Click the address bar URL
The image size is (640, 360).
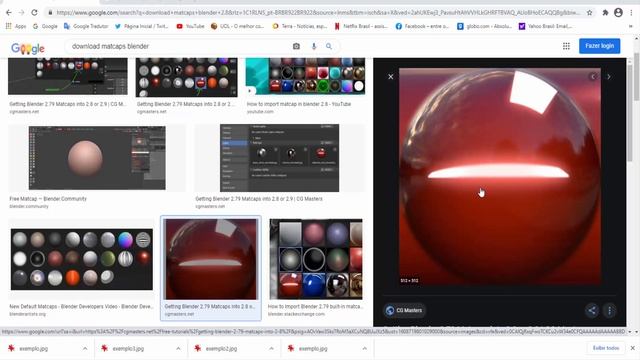[318, 13]
